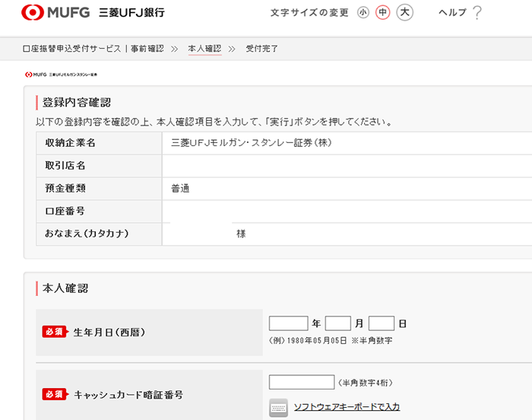Click the 登録内容確認 section heading
This screenshot has height=420, width=532.
click(x=77, y=103)
